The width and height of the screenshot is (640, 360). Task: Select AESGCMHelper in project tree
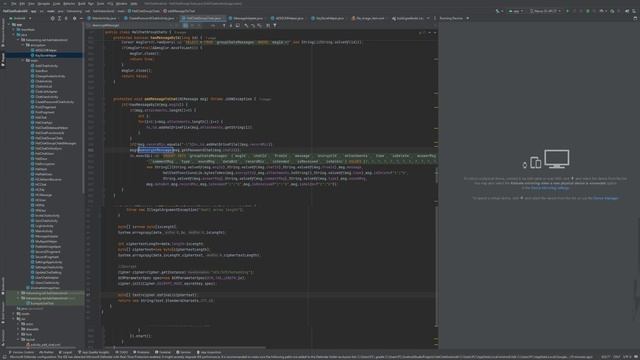[x=44, y=50]
